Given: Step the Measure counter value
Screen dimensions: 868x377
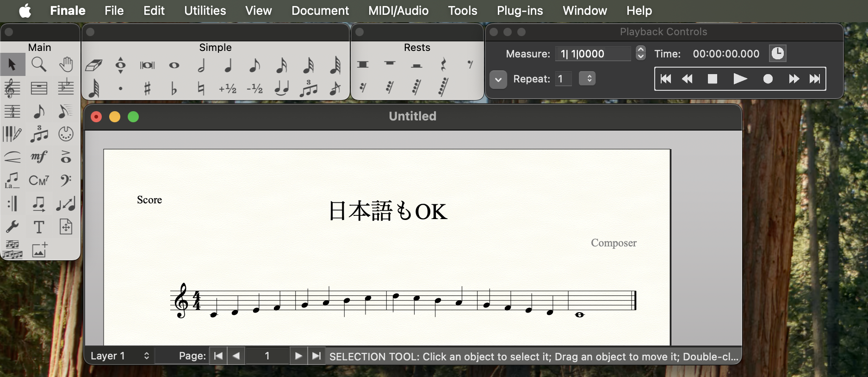Looking at the screenshot, I should [640, 53].
